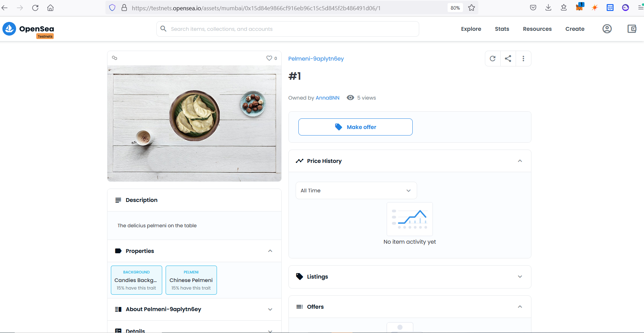The width and height of the screenshot is (644, 333).
Task: Open Pocket save icon in toolbar
Action: point(533,8)
